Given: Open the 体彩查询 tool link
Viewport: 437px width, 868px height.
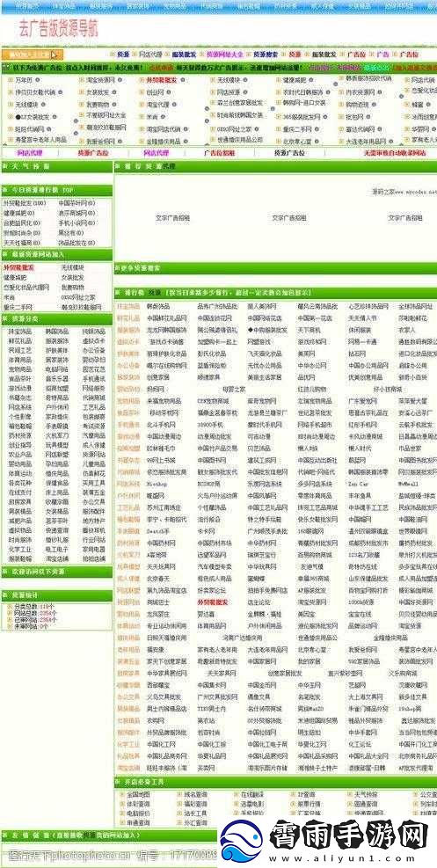Looking at the screenshot, I should [138, 804].
